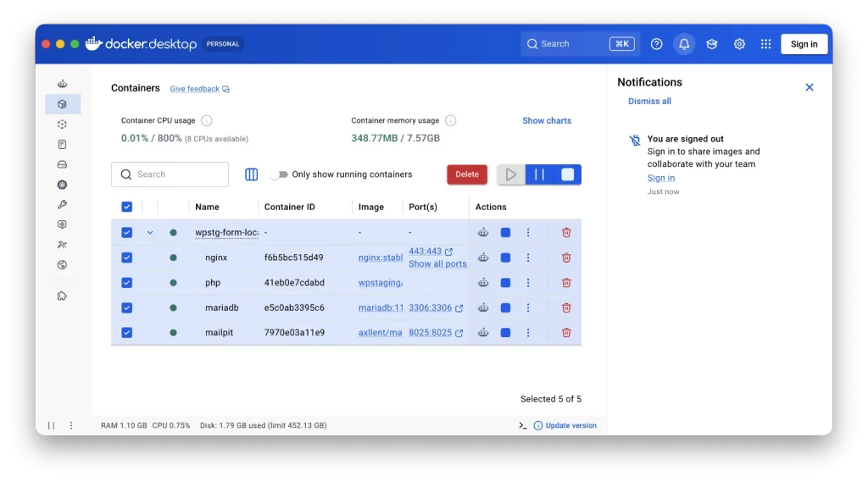The width and height of the screenshot is (868, 482).
Task: Delete the mariadb container via trash icon
Action: point(566,307)
